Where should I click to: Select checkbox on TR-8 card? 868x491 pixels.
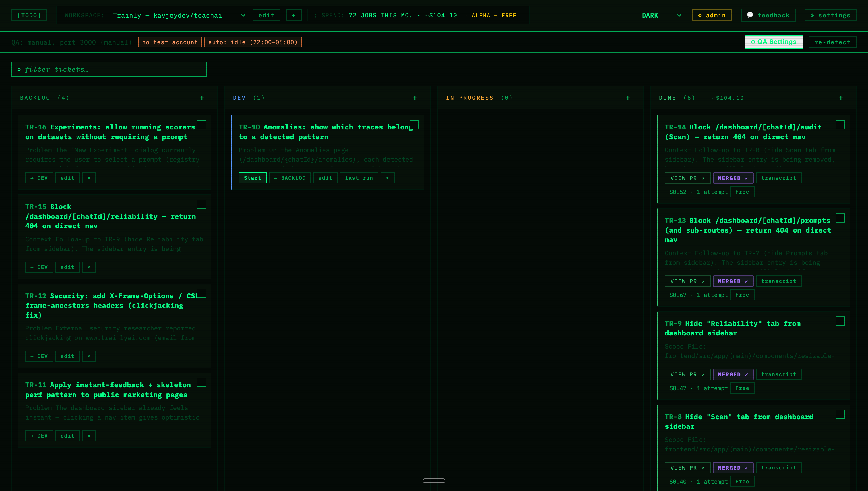pos(841,414)
